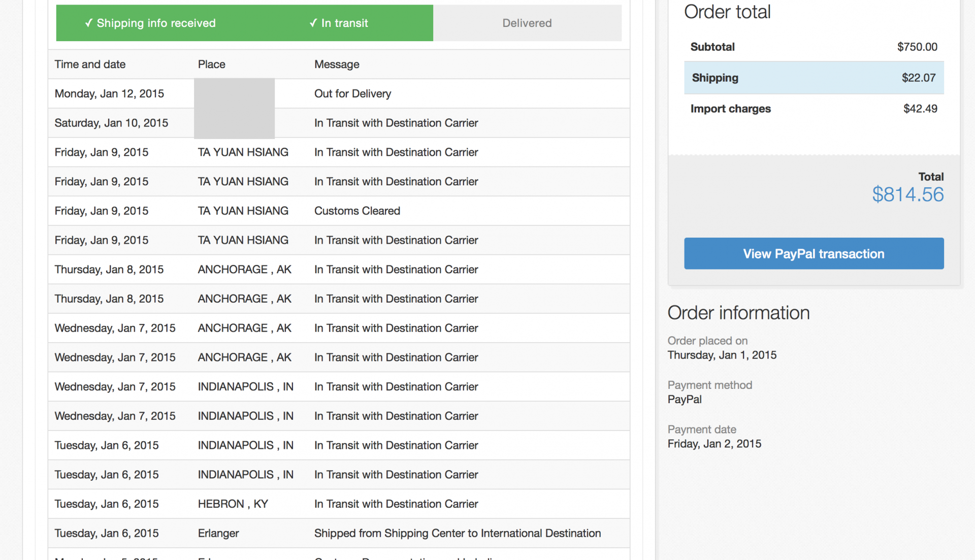Click the PayPal payment method text
Screen dimensions: 975x560
tap(685, 399)
